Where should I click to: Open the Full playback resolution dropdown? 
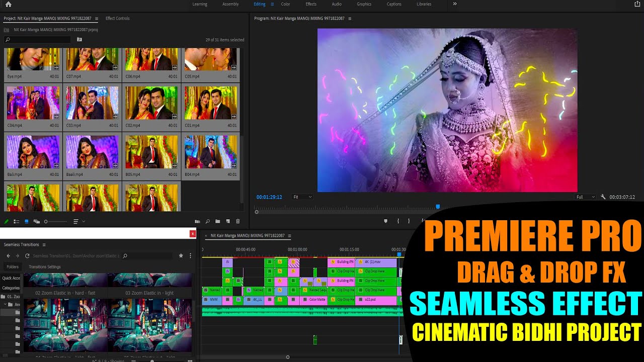586,197
